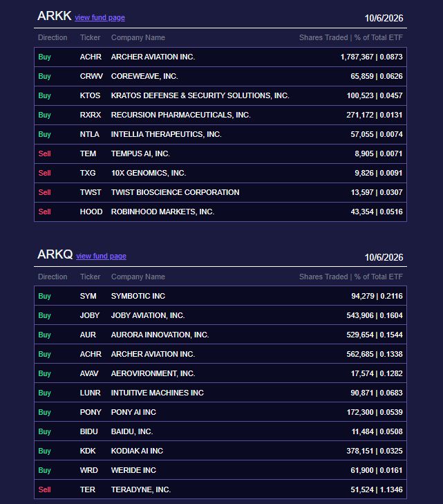Click the TER ticker
Screen dimensions: 443x504
click(x=87, y=489)
